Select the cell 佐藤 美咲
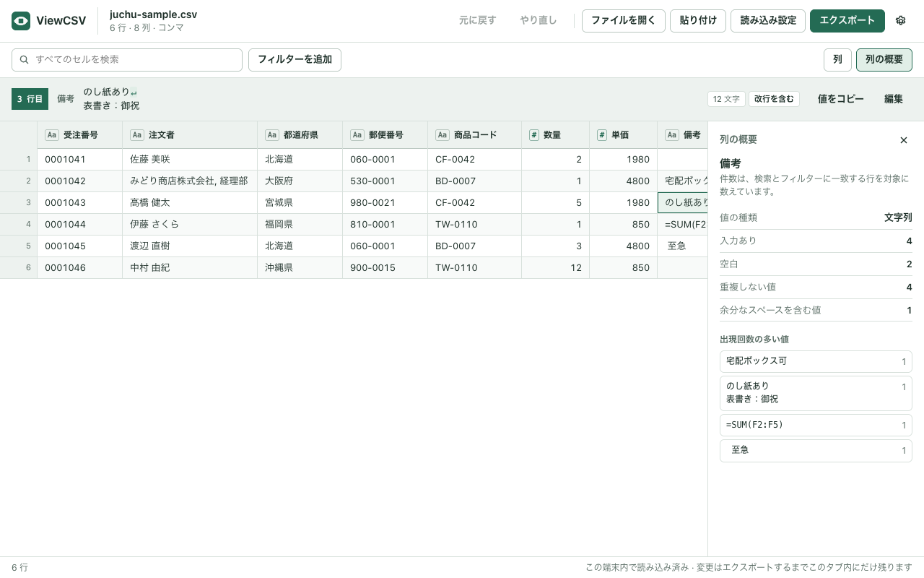 pos(190,160)
